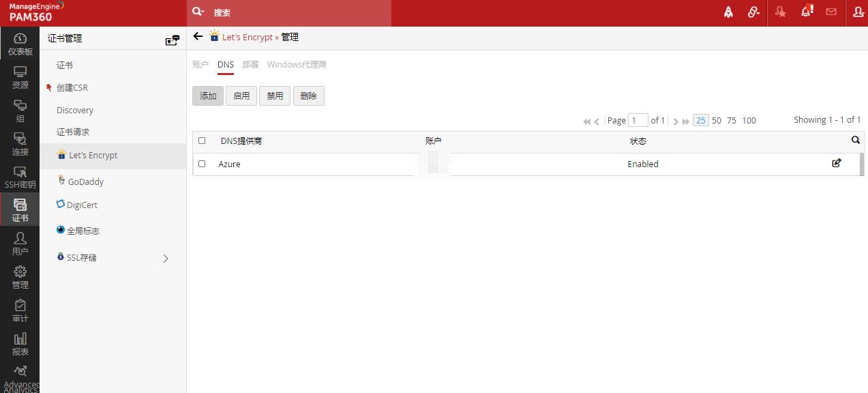Click the chain link icon in top bar

753,12
